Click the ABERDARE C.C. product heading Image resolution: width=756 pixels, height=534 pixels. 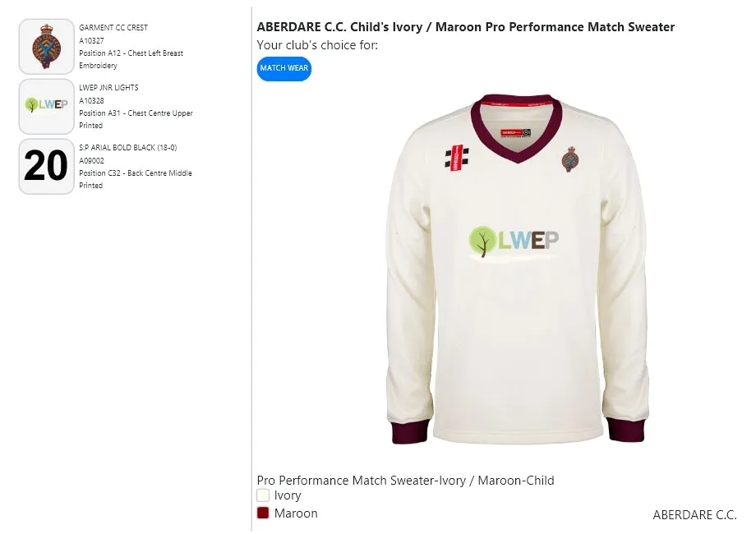click(x=465, y=27)
